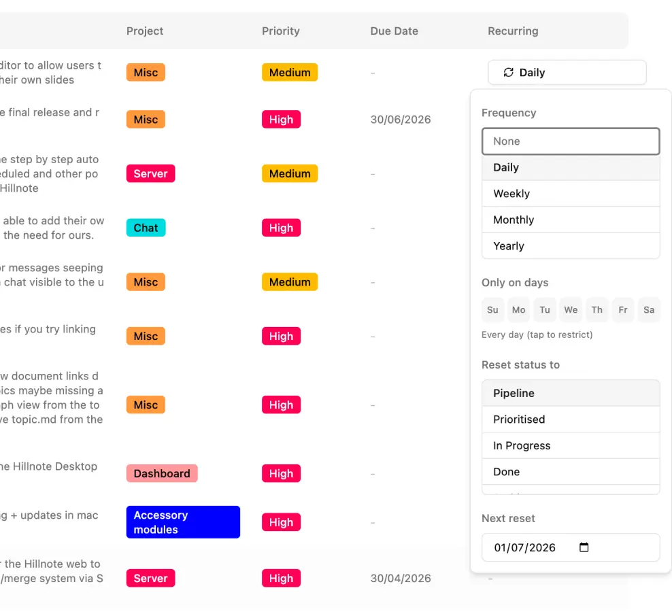Click the Next reset date field
672x616 pixels.
(x=571, y=547)
